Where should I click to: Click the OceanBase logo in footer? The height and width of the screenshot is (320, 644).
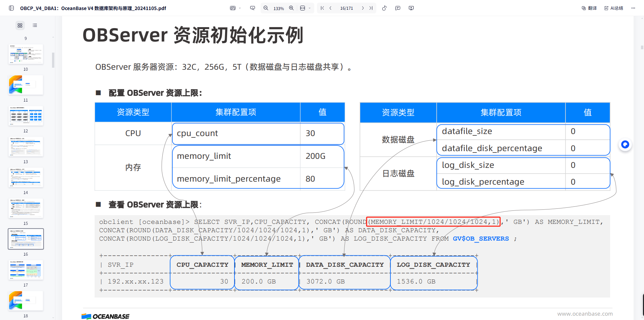click(x=105, y=316)
